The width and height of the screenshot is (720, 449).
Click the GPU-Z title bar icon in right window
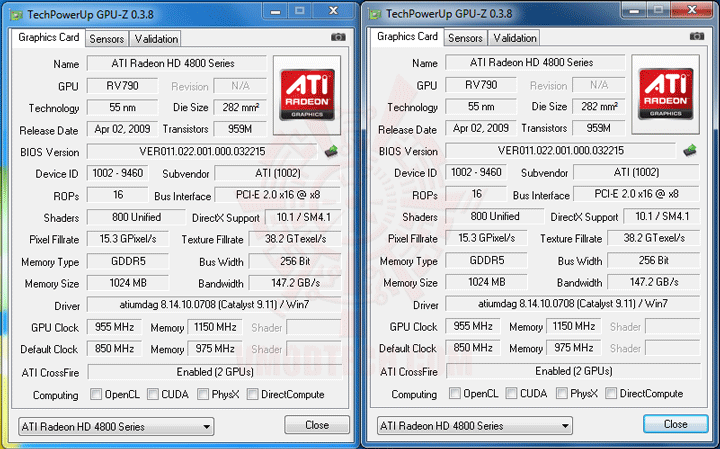tap(375, 14)
